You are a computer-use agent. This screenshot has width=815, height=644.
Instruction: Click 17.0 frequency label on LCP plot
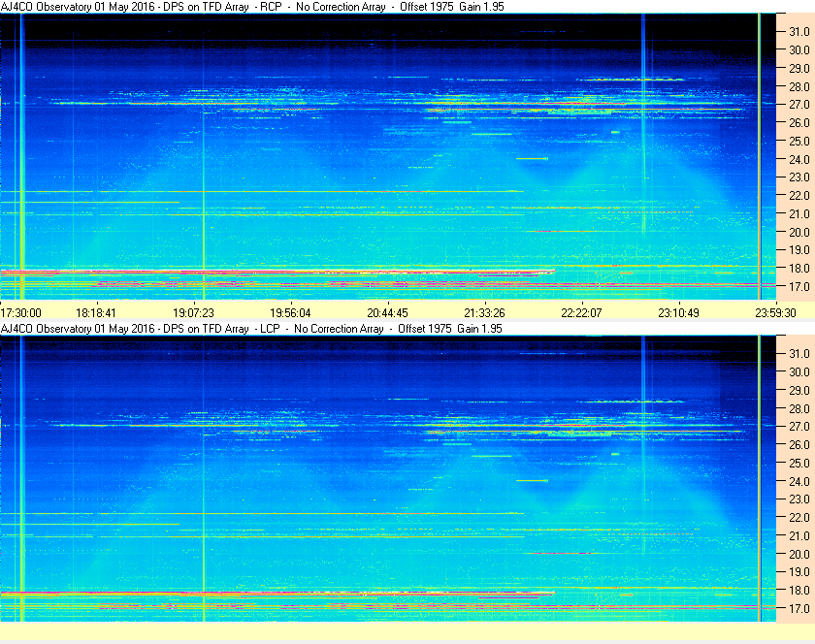[x=799, y=608]
